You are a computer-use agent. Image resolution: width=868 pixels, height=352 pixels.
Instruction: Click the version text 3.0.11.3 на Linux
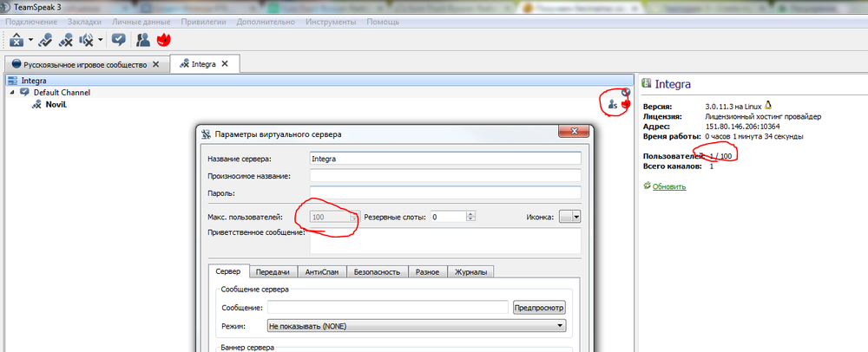click(733, 106)
